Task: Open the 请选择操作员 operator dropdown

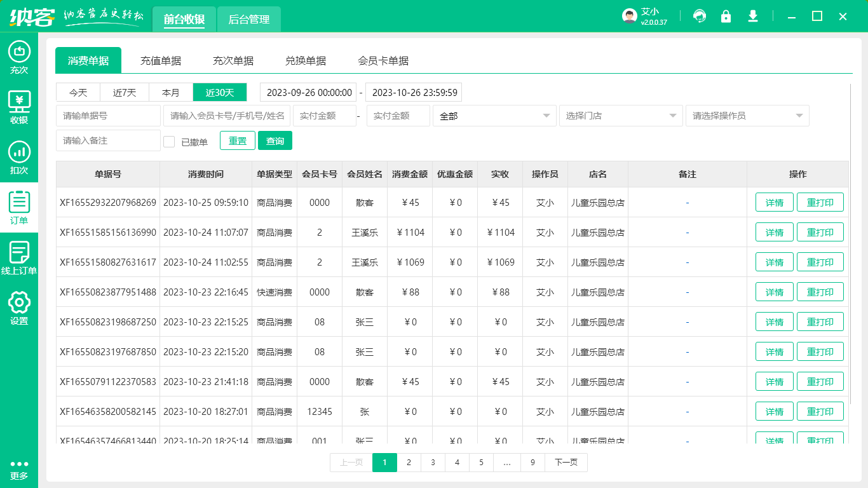Action: tap(747, 116)
